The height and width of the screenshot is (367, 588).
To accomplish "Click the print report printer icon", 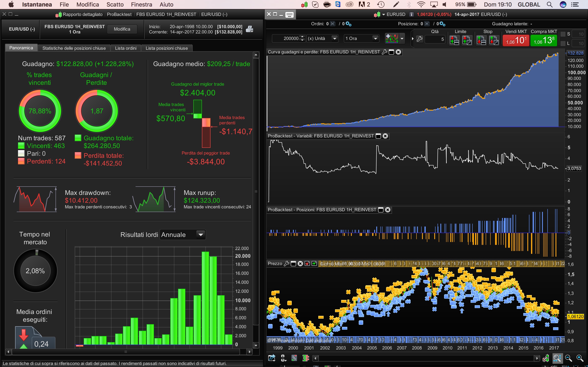I will [249, 29].
